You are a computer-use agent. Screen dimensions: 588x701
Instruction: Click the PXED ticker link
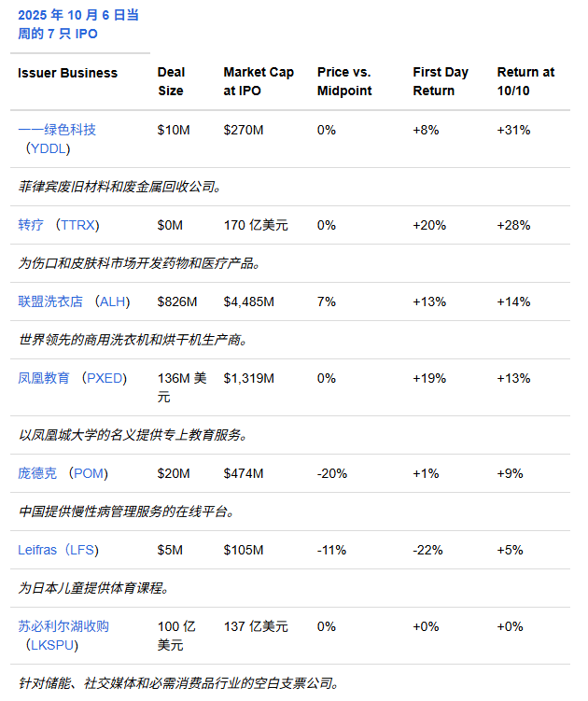105,378
